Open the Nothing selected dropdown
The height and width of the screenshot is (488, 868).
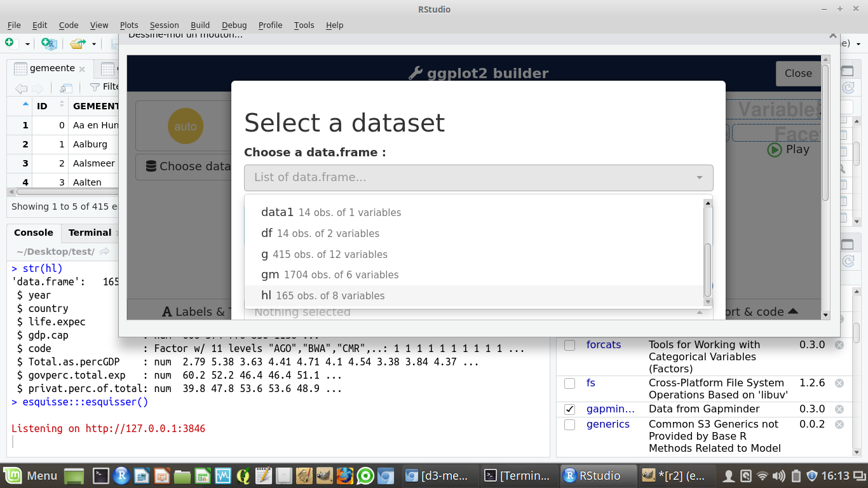tap(478, 312)
